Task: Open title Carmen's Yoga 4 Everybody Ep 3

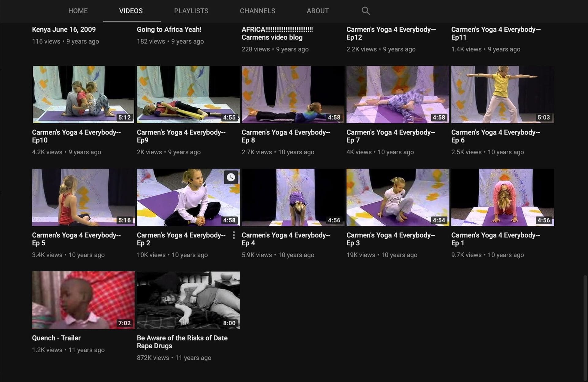Action: tap(390, 239)
